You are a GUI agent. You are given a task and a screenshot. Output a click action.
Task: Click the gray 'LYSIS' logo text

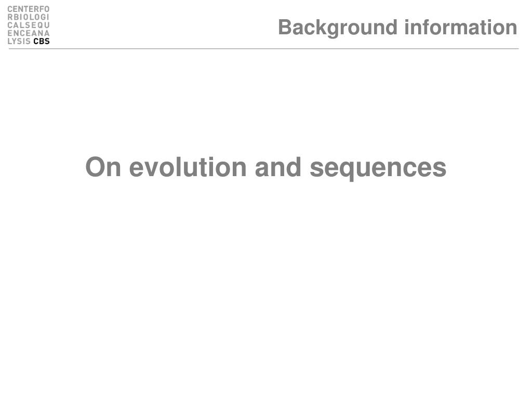pos(19,42)
